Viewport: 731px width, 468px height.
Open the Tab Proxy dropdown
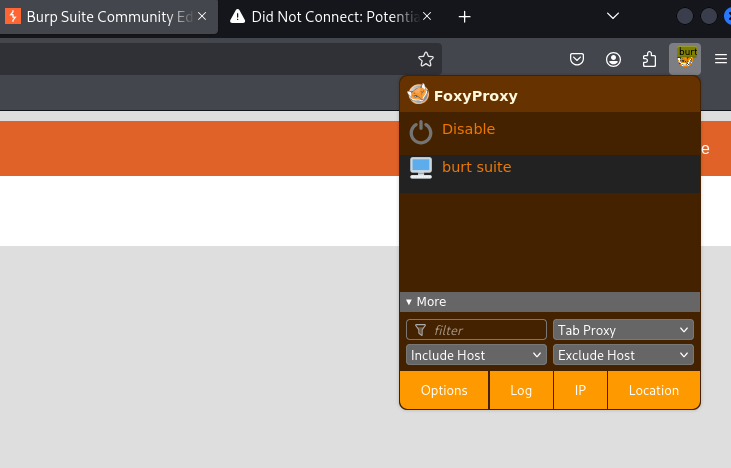tap(623, 330)
